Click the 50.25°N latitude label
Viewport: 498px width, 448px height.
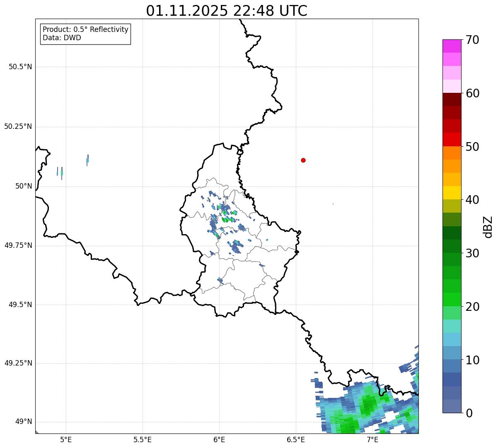18,126
